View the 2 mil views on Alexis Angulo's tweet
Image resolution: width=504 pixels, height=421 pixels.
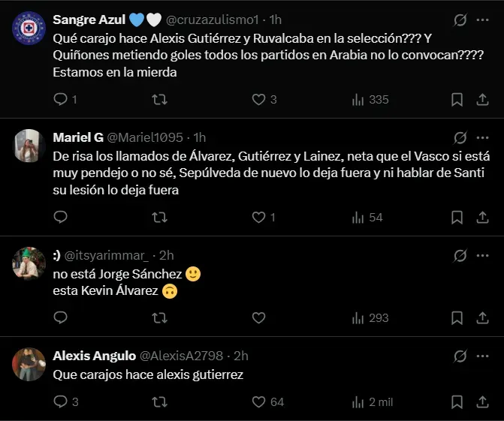pyautogui.click(x=373, y=402)
